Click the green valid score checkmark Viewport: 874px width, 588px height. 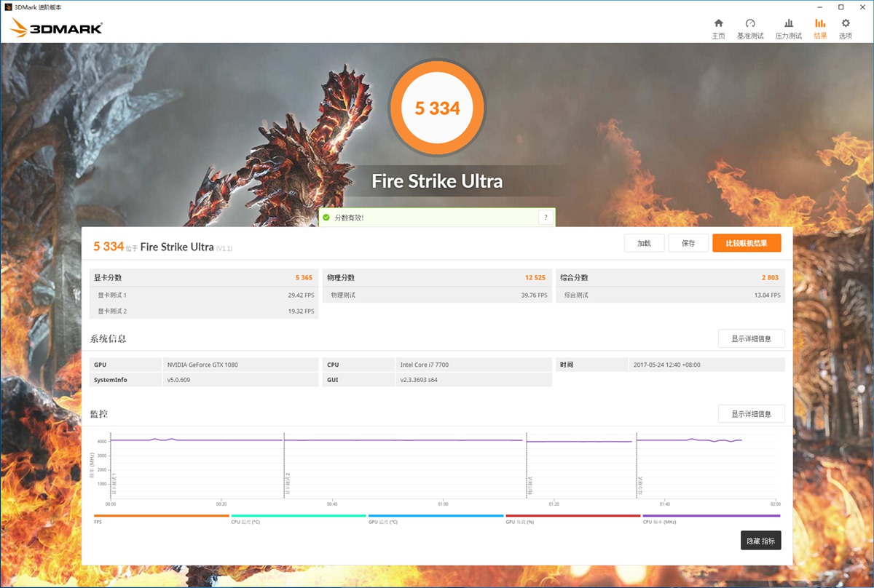pos(326,218)
